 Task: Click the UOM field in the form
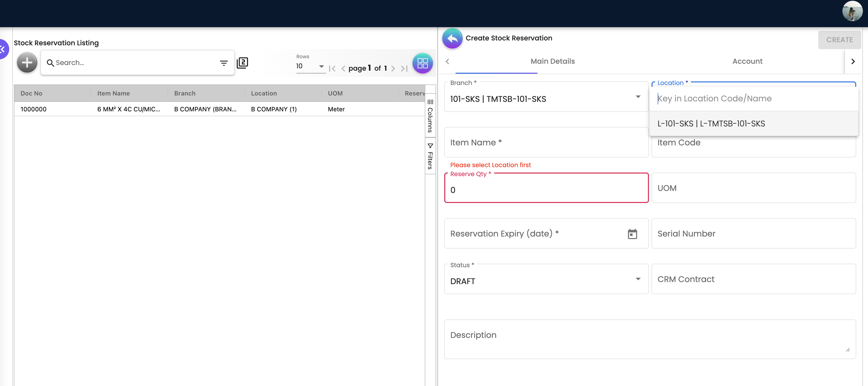coord(753,188)
